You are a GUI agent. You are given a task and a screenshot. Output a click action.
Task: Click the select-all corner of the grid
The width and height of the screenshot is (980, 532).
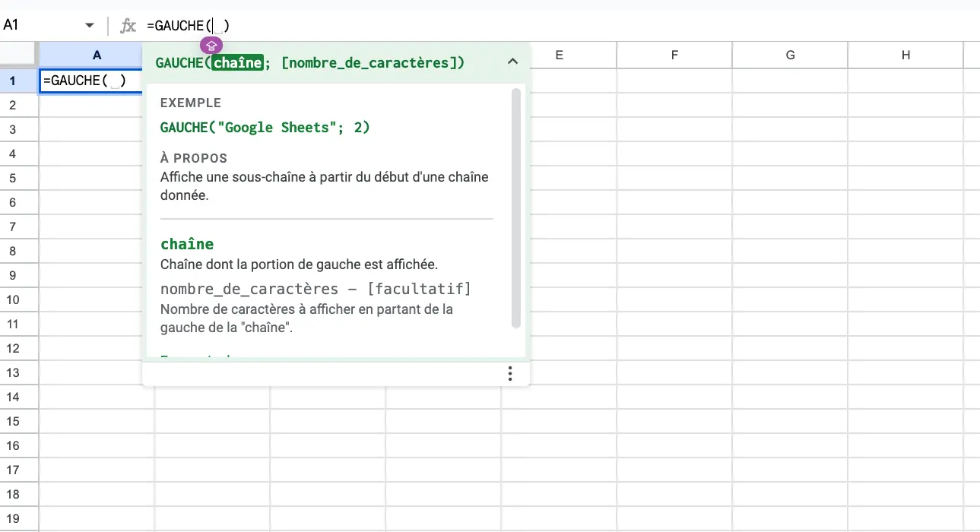pyautogui.click(x=19, y=55)
